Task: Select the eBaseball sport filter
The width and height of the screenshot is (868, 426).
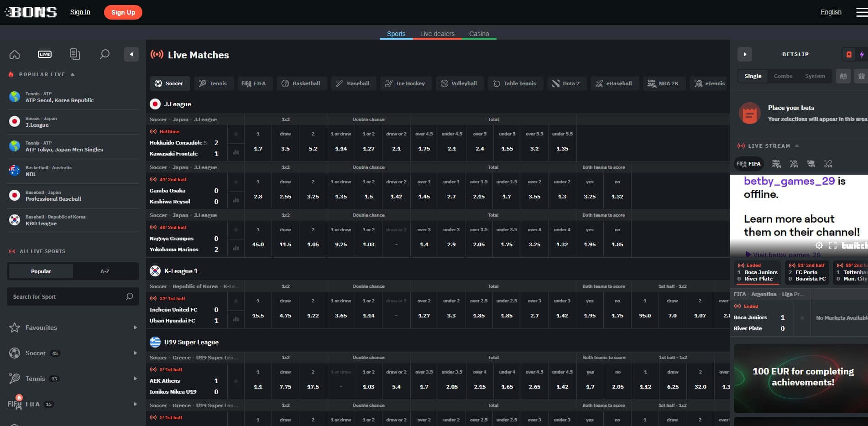Action: pyautogui.click(x=614, y=83)
